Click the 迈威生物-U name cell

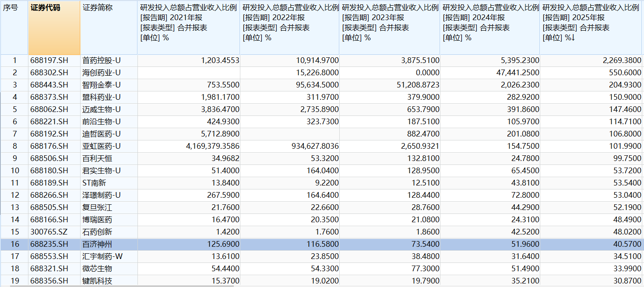109,109
